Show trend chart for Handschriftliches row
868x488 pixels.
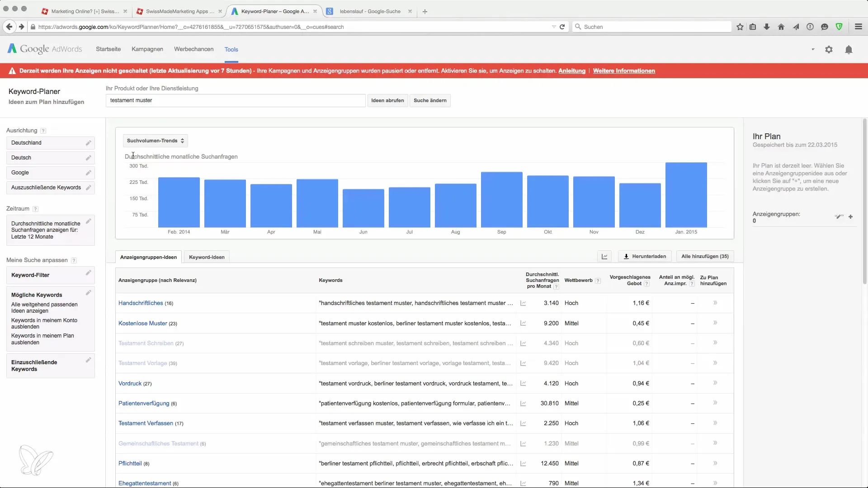523,303
